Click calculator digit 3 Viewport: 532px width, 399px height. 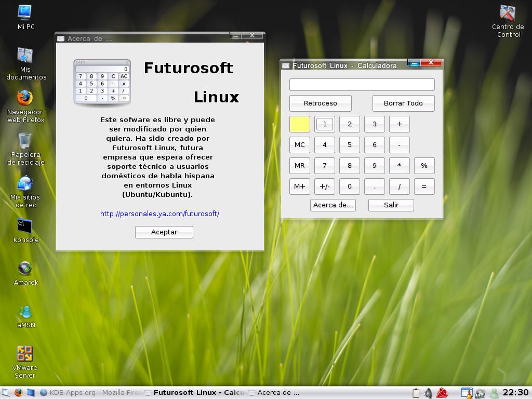[x=375, y=124]
